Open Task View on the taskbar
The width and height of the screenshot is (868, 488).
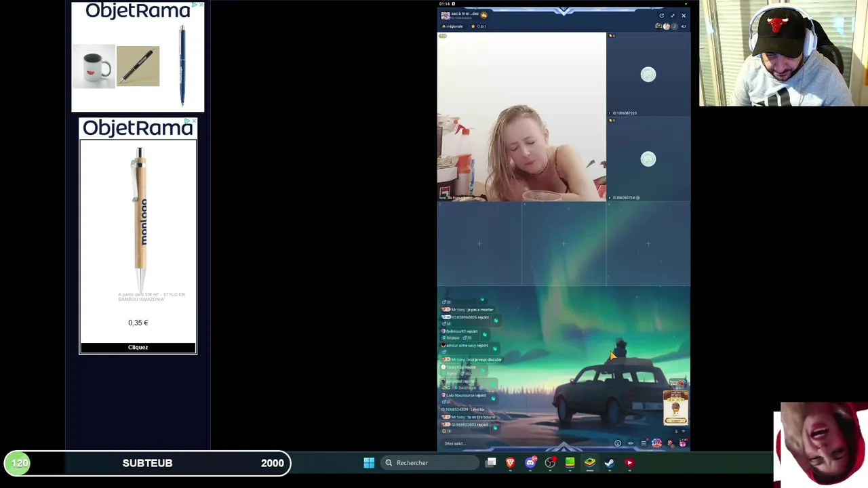point(491,463)
